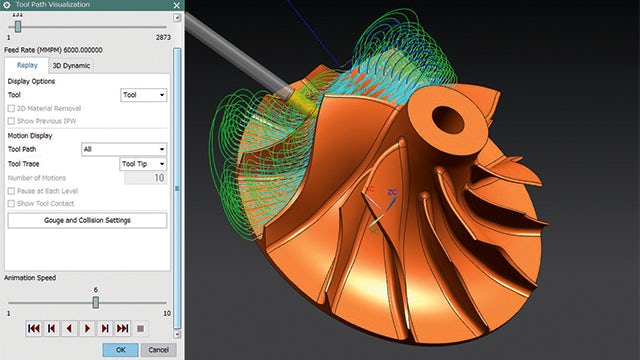Click the dialog scrollbar up arrow

click(x=177, y=18)
